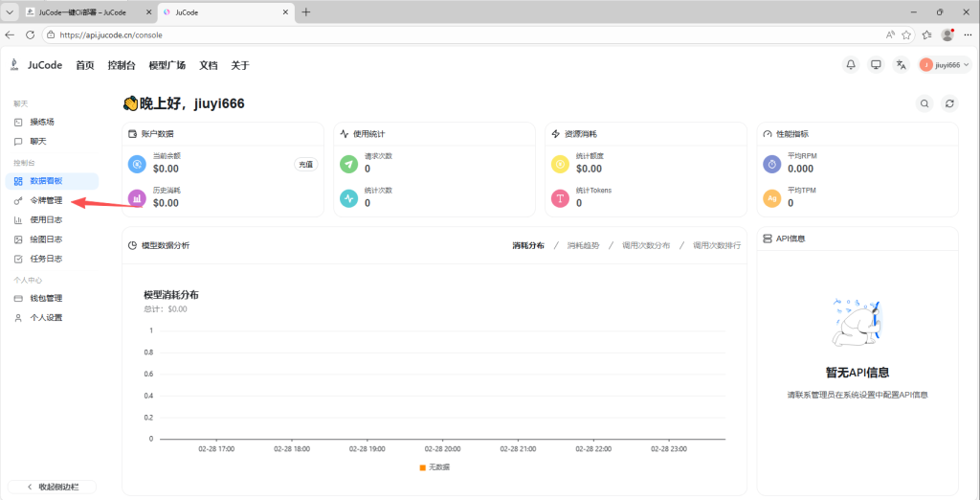980x500 pixels.
Task: Open 绘图日志 in the sidebar
Action: pos(45,239)
